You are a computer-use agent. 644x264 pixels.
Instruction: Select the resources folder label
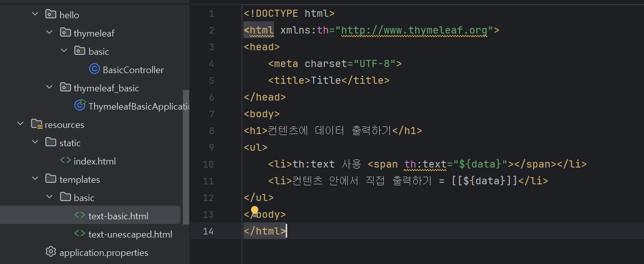(x=65, y=124)
